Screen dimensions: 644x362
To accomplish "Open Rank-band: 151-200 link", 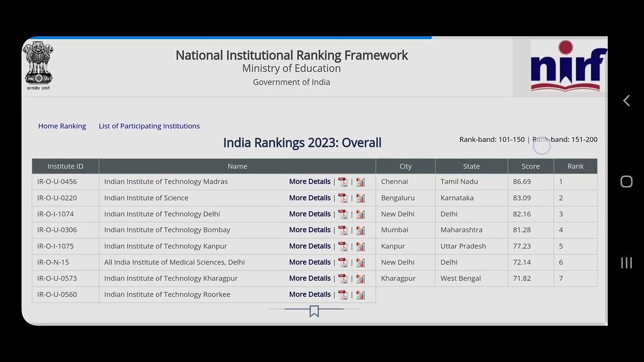I will [x=565, y=139].
